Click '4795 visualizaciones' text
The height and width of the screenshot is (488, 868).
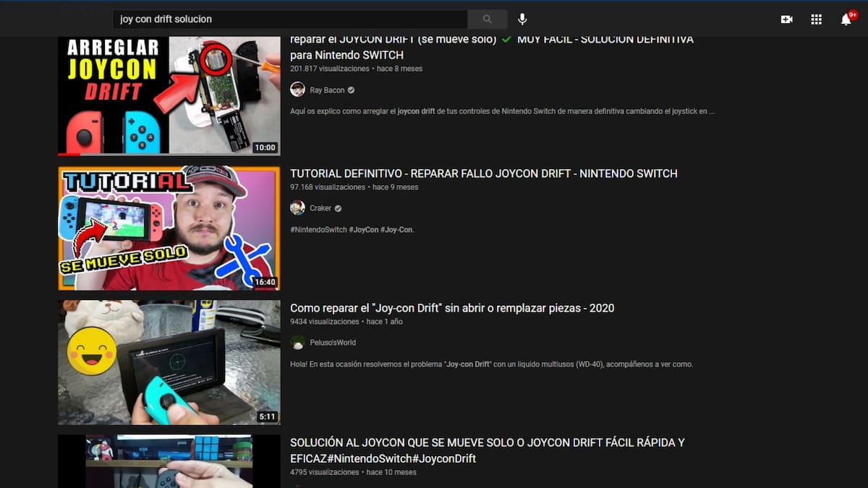(325, 472)
